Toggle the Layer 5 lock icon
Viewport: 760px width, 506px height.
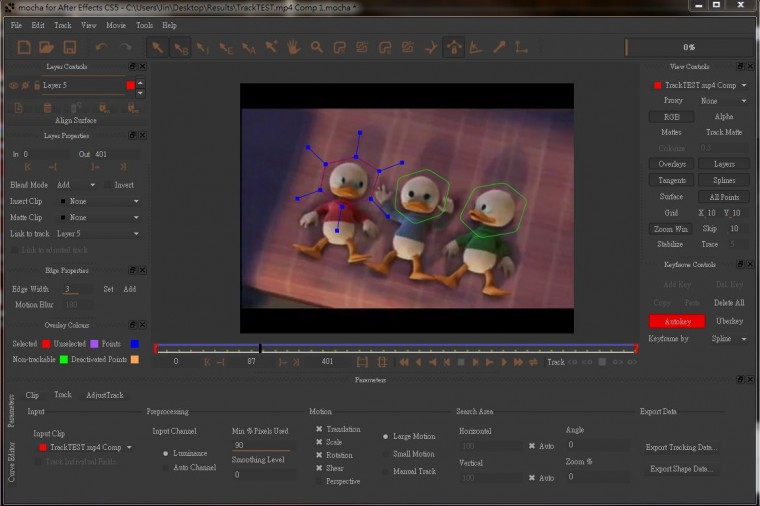[36, 86]
